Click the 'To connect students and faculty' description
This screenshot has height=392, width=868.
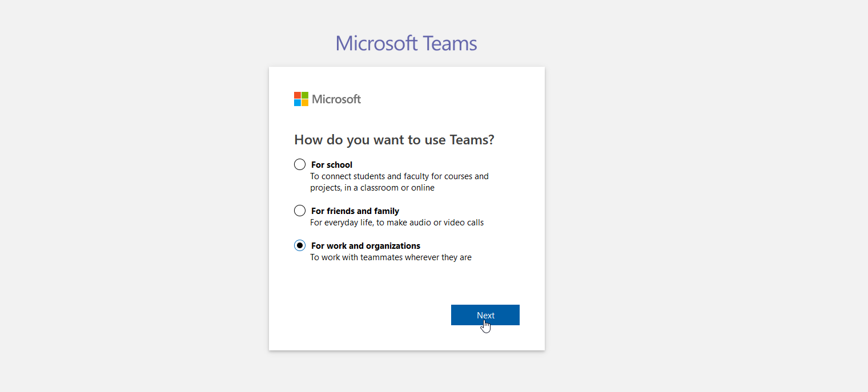click(x=399, y=182)
